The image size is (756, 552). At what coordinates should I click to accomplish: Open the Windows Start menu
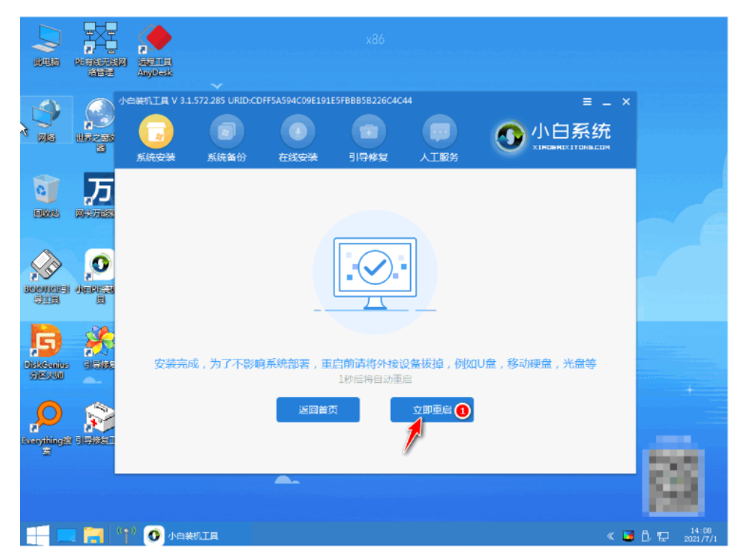(x=38, y=535)
